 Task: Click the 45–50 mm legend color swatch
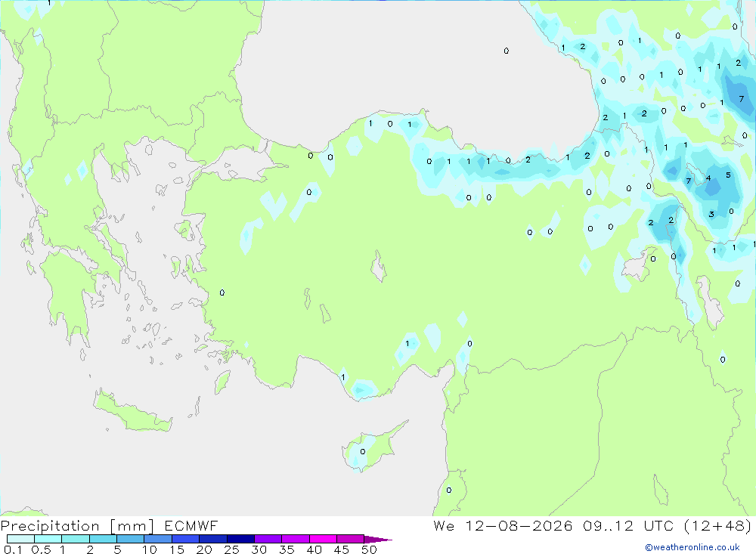coord(351,539)
